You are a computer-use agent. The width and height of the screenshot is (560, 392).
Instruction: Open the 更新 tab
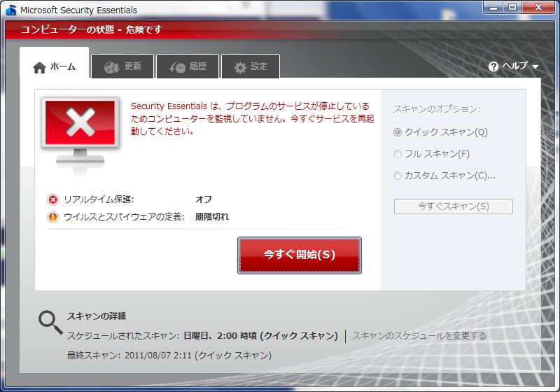[122, 66]
